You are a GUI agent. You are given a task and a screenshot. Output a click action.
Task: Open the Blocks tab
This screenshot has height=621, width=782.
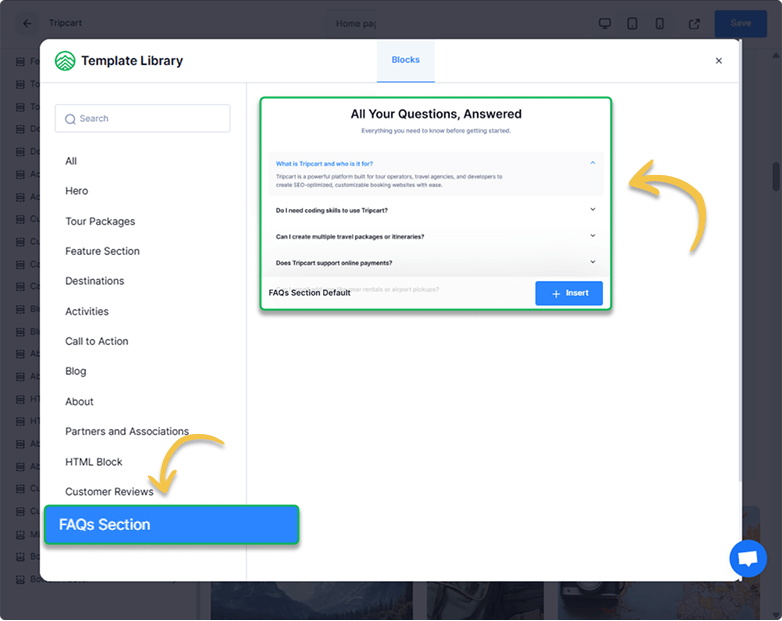click(x=405, y=60)
